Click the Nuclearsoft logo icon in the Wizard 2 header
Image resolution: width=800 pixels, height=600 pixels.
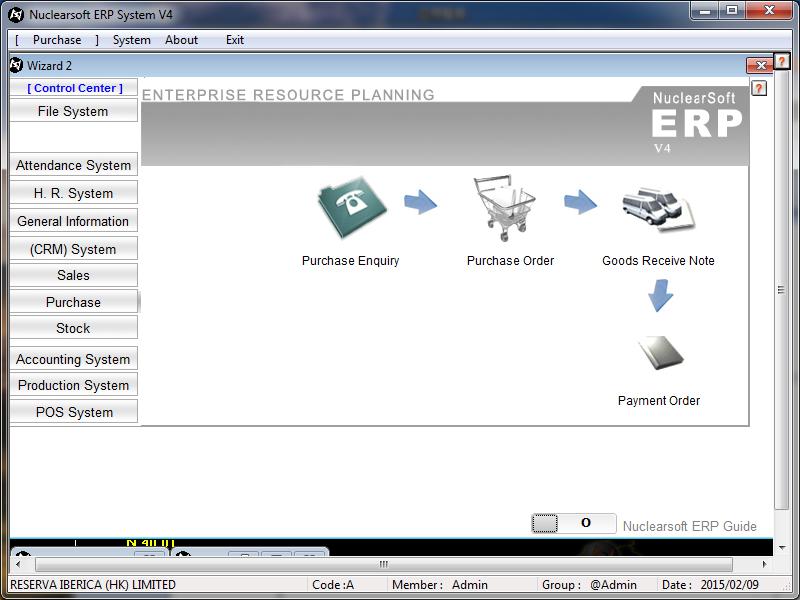point(16,65)
